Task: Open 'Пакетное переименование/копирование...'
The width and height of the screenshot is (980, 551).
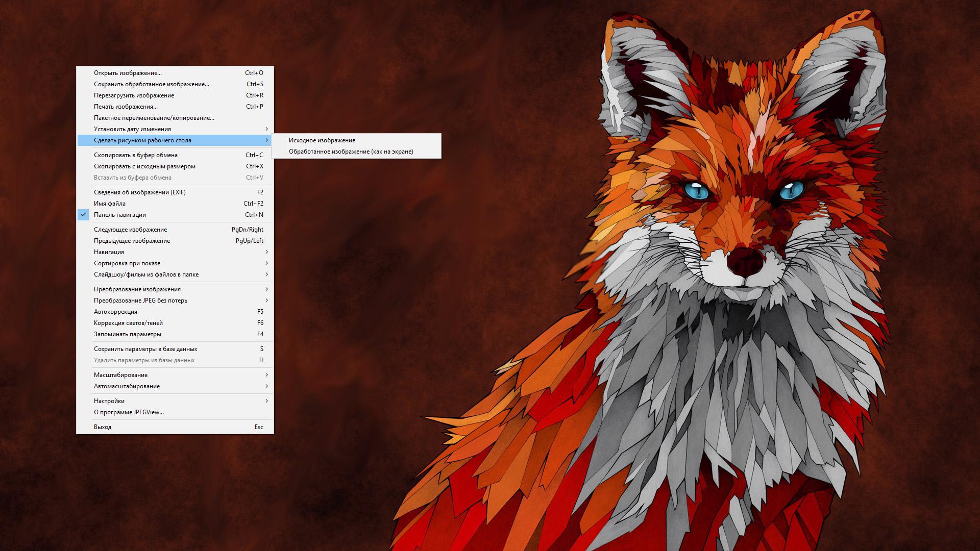Action: pyautogui.click(x=175, y=118)
